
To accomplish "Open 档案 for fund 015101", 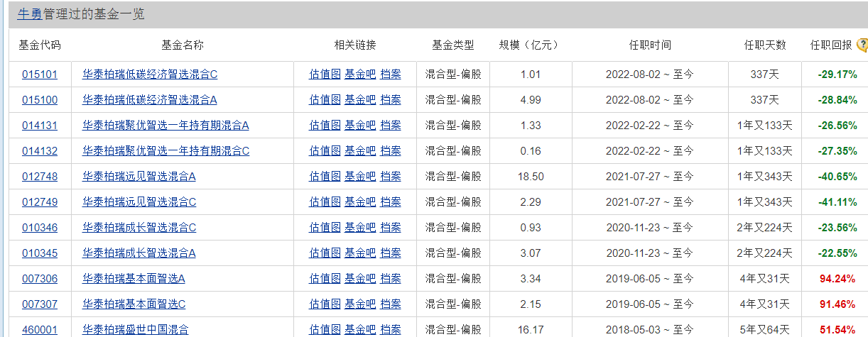I will 390,74.
